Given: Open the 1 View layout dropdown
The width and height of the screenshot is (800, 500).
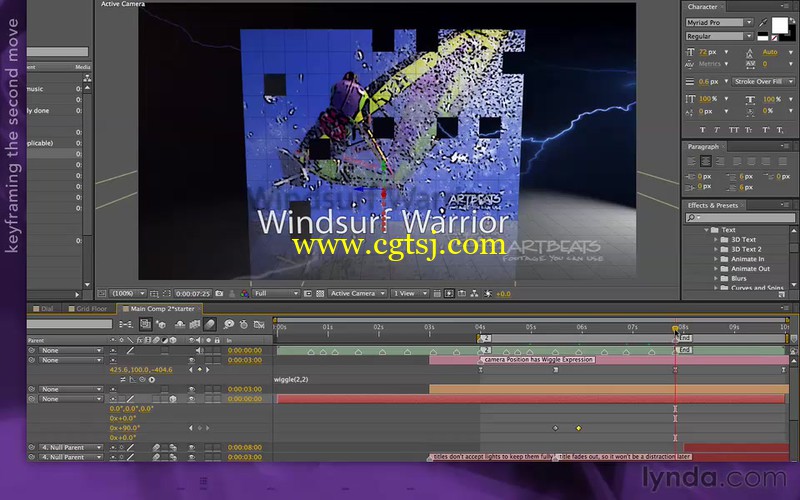Looking at the screenshot, I should (410, 293).
